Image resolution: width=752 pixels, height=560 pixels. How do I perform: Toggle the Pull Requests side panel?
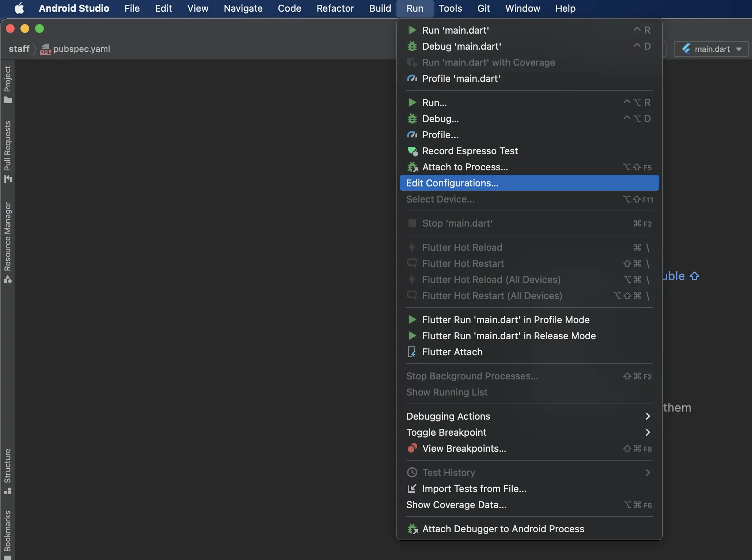[x=7, y=151]
